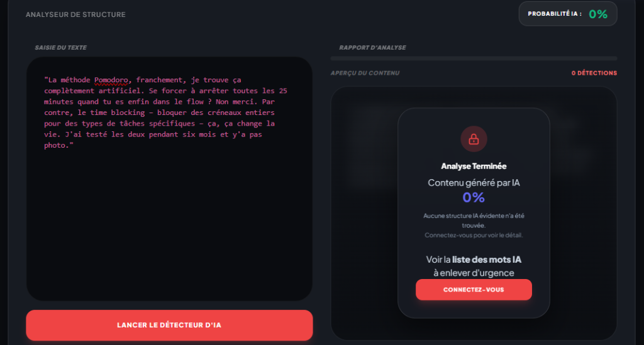The height and width of the screenshot is (345, 644).
Task: Click the blue 0% result value
Action: pyautogui.click(x=474, y=197)
